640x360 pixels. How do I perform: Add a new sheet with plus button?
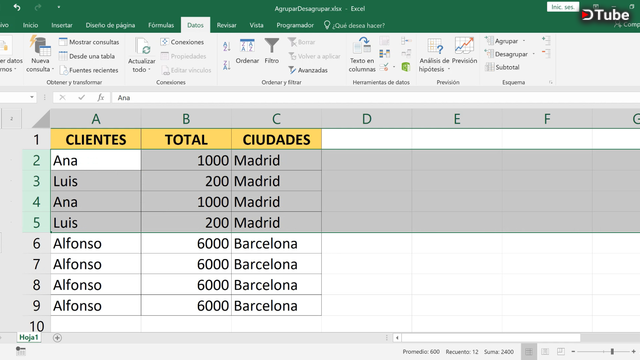click(x=57, y=338)
